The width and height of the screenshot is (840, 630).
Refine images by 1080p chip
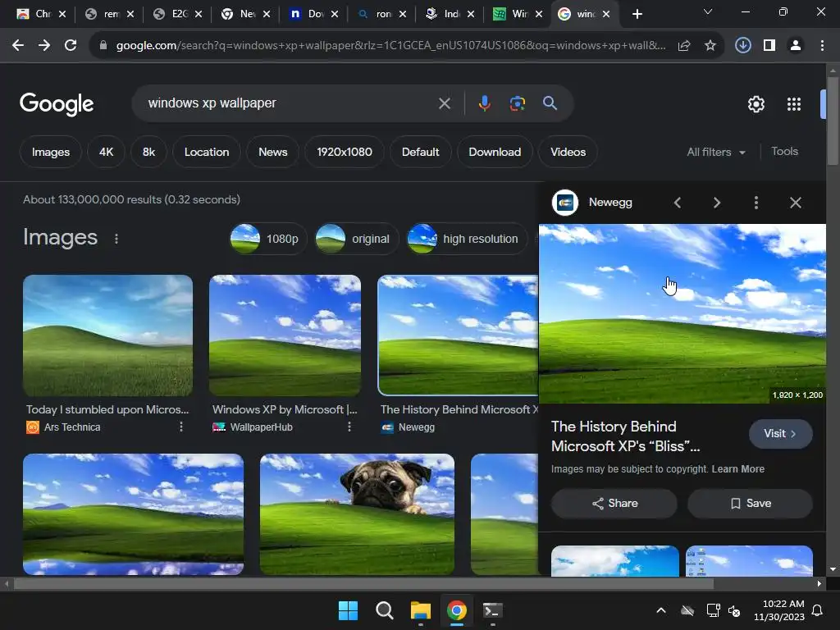pos(268,239)
